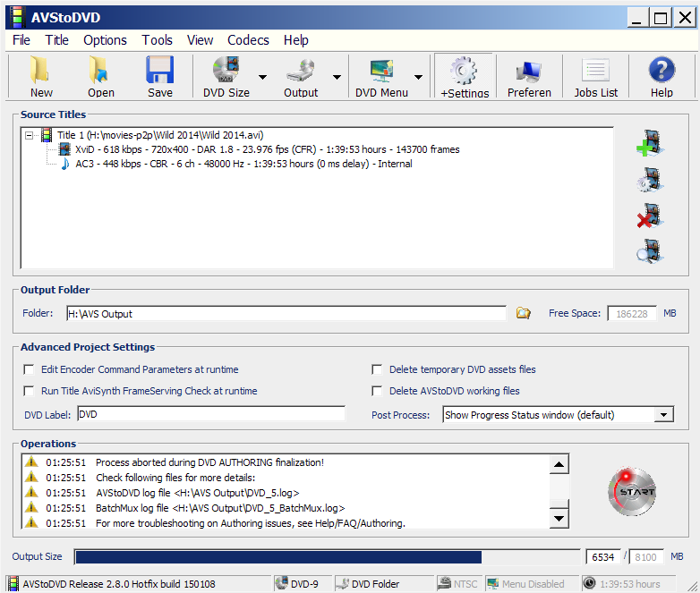Image resolution: width=700 pixels, height=593 pixels.
Task: Open the DVD Menu dropdown arrow
Action: coord(418,77)
